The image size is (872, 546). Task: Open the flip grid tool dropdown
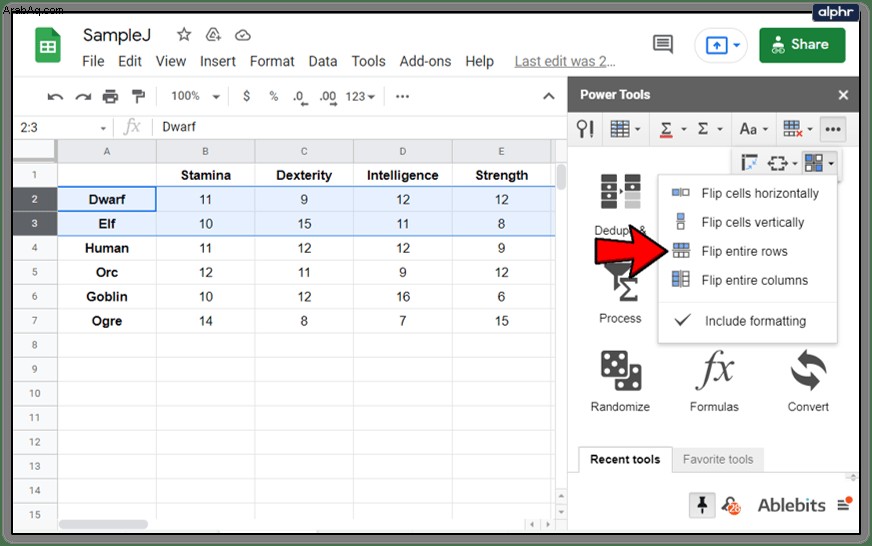(x=819, y=163)
